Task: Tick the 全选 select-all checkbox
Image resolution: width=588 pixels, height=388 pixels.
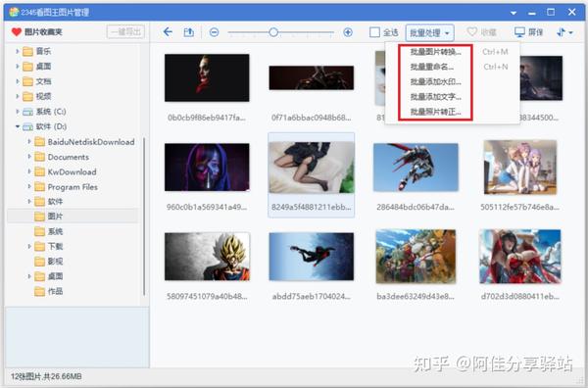Action: pos(374,32)
